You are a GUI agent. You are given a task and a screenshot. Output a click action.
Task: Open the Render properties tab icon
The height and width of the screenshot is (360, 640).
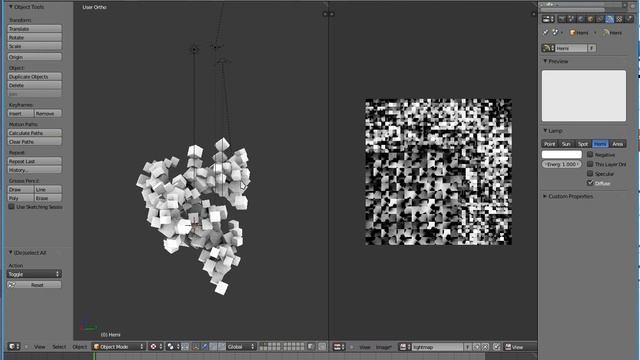[562, 19]
